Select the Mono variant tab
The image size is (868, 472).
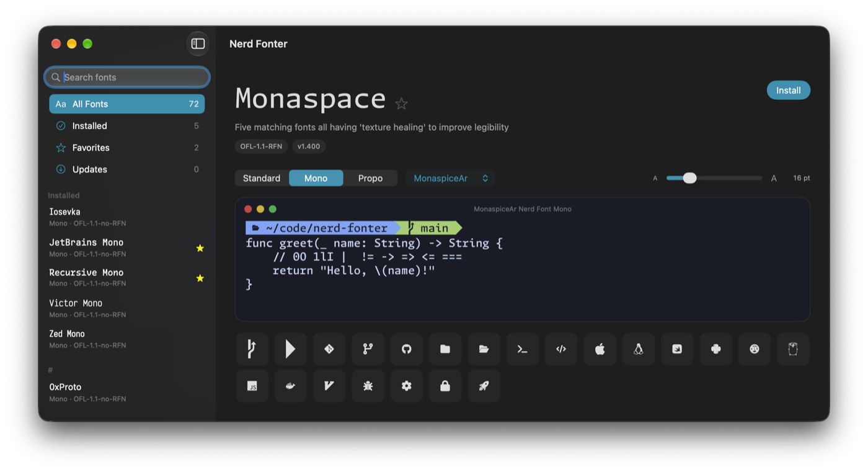tap(316, 178)
